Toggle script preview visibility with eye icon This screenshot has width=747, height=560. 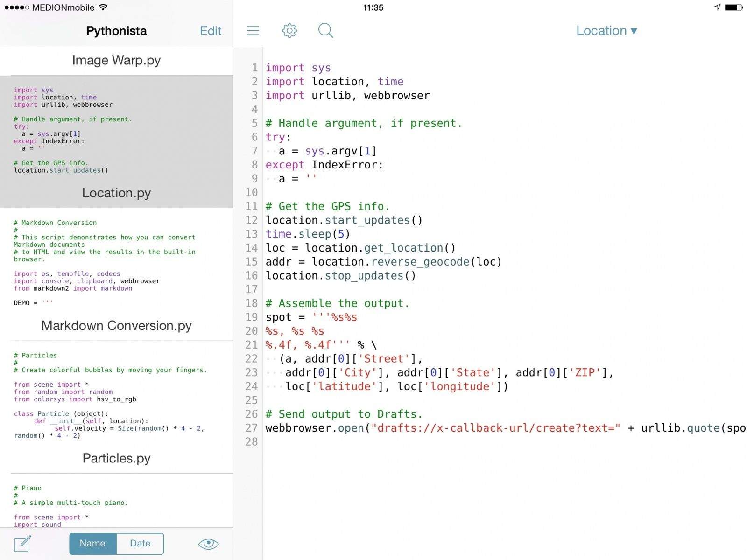coord(208,544)
